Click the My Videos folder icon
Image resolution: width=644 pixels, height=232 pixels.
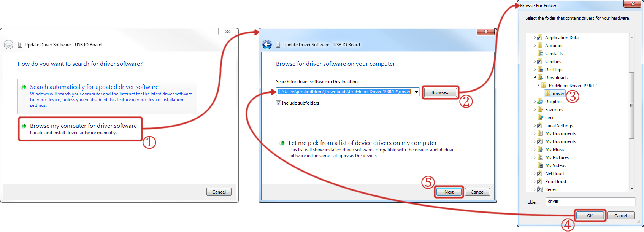[x=540, y=165]
